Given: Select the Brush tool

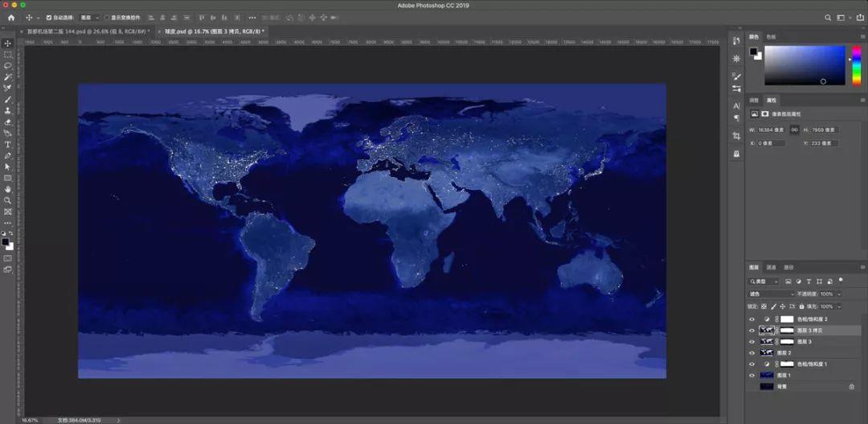Looking at the screenshot, I should [8, 100].
